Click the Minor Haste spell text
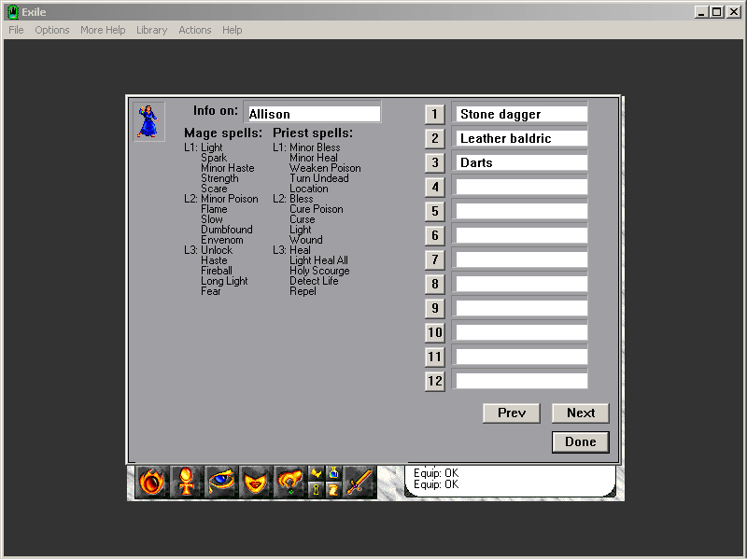Image resolution: width=747 pixels, height=560 pixels. (x=227, y=168)
